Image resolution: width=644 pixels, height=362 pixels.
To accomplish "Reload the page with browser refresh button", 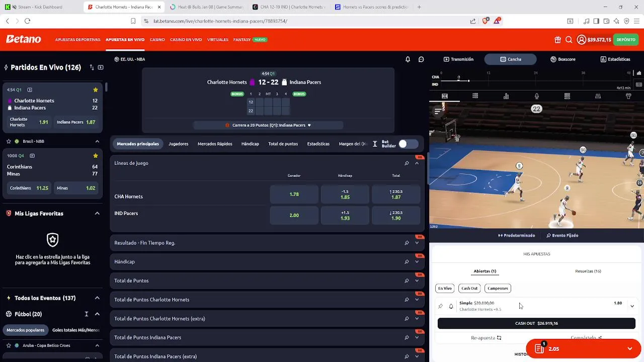I will 27,21.
